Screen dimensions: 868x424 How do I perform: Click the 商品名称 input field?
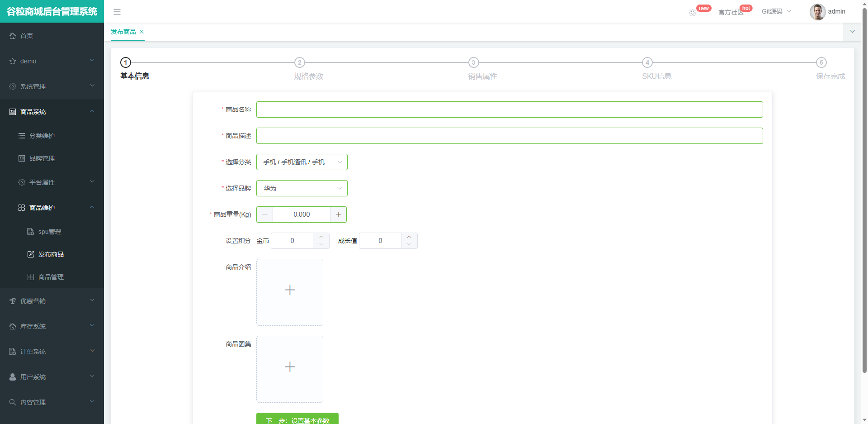coord(509,110)
